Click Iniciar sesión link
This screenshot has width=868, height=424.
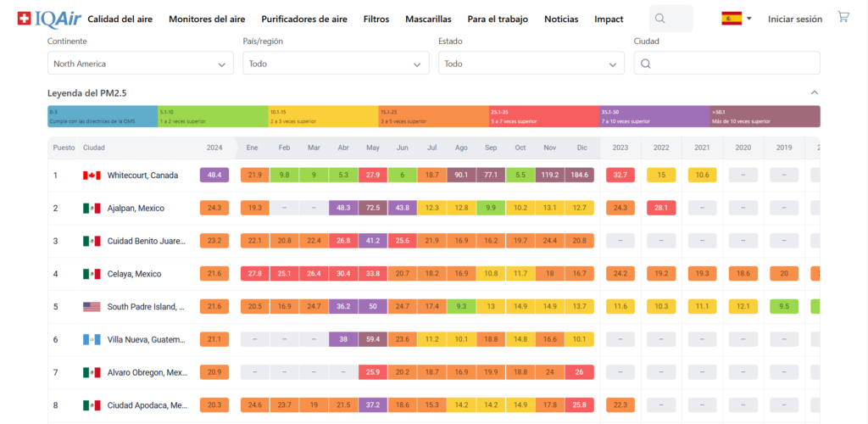[x=794, y=19]
